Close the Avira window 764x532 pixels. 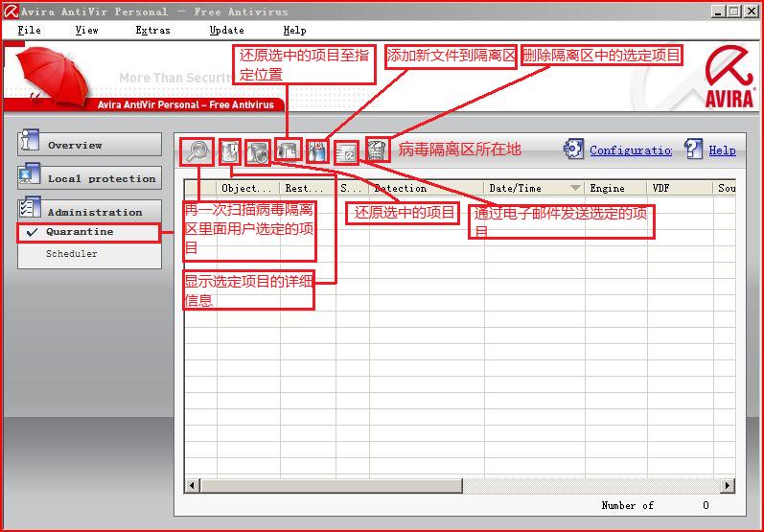coord(752,12)
